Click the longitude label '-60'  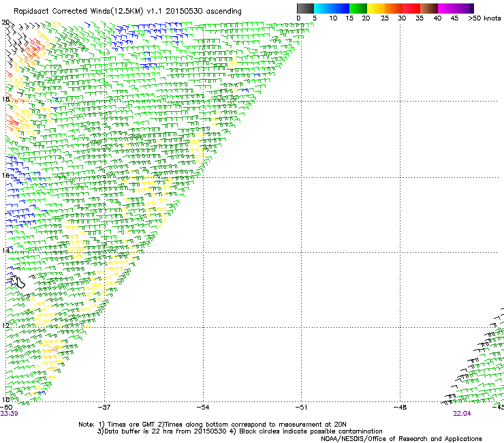tap(6, 408)
